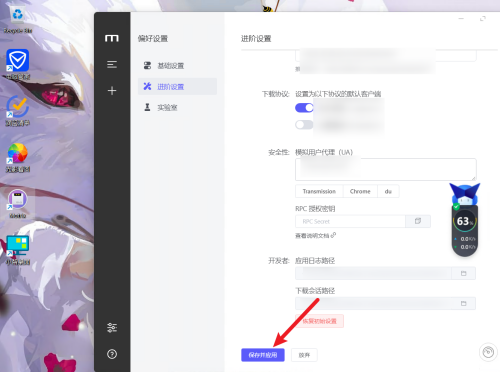Select the Recycle Bin desktop icon

tap(18, 20)
